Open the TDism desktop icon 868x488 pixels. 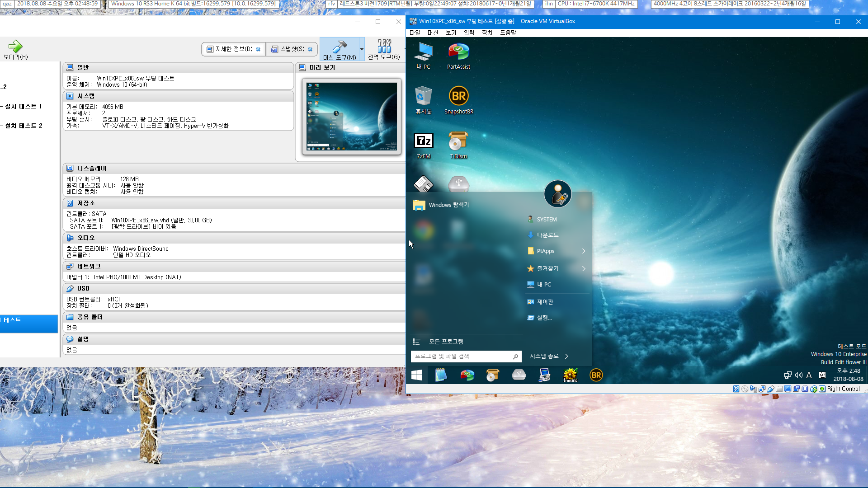(458, 145)
